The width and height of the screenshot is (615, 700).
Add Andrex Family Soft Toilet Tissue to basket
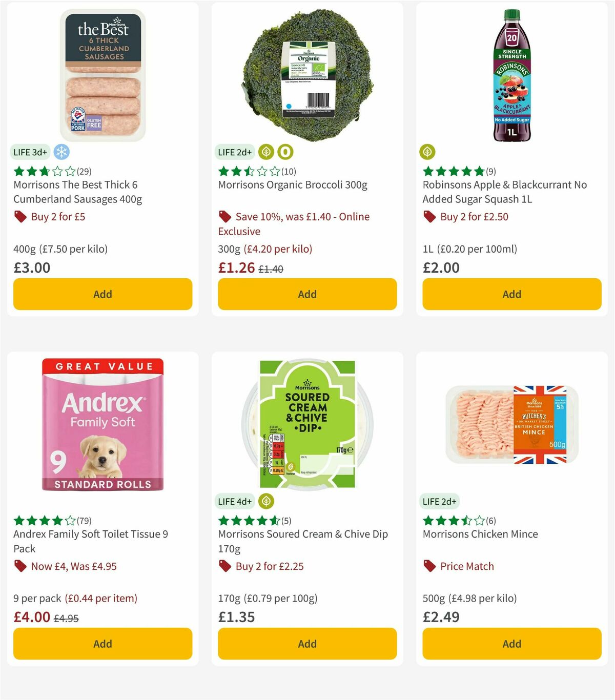pos(102,644)
